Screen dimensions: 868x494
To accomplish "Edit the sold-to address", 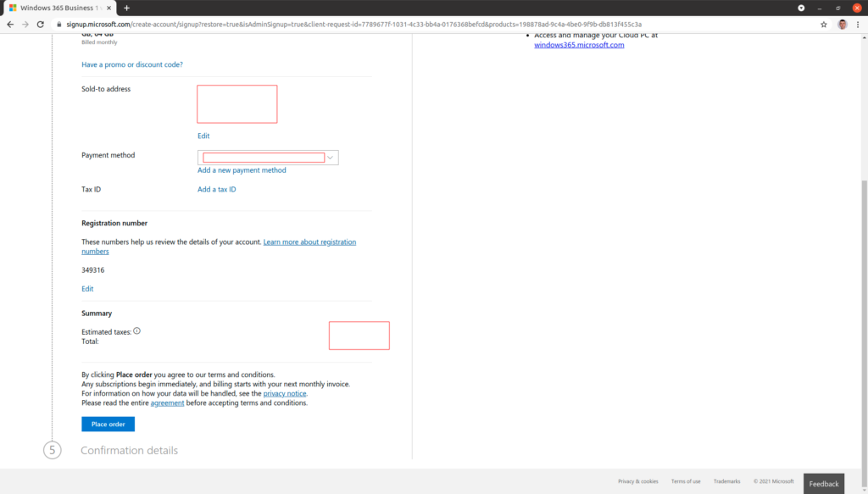I will coord(203,136).
